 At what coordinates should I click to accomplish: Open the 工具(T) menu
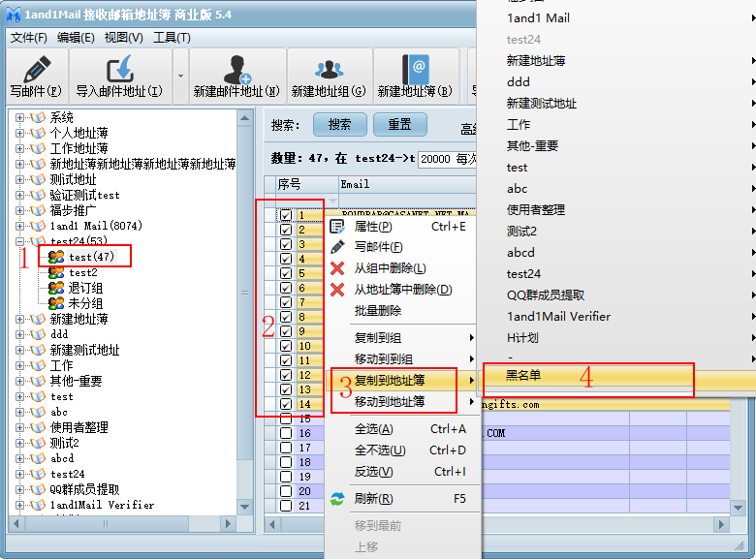(x=172, y=37)
